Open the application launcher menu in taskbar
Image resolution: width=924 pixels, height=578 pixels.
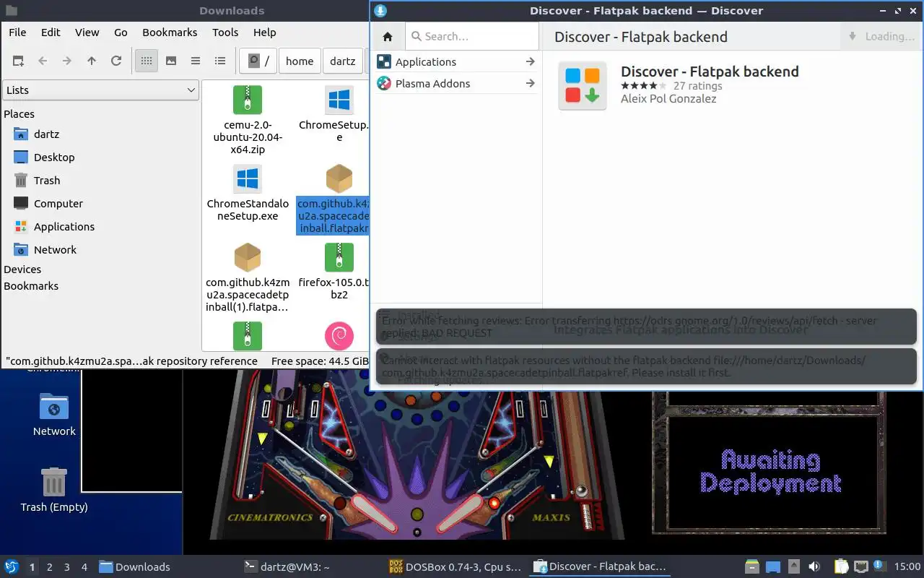pyautogui.click(x=12, y=567)
